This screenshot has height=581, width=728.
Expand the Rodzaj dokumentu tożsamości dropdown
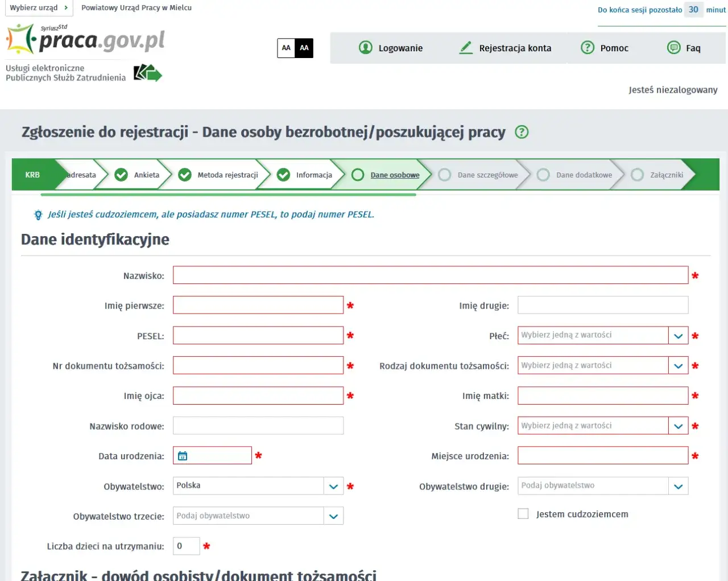678,365
